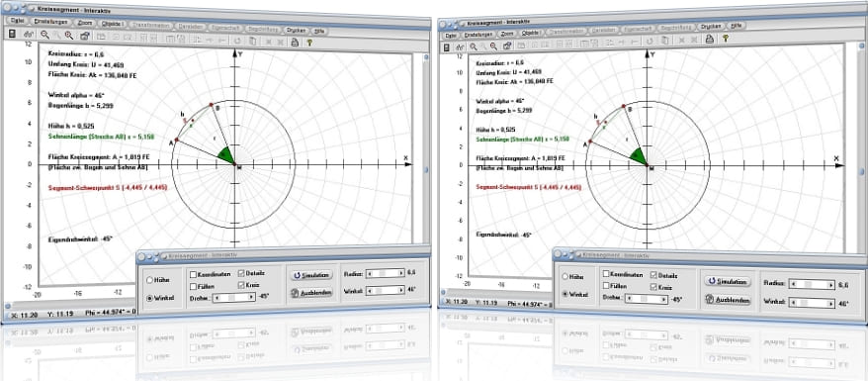This screenshot has height=381, width=868.
Task: Open the Drucken menu in right window
Action: coord(711,26)
